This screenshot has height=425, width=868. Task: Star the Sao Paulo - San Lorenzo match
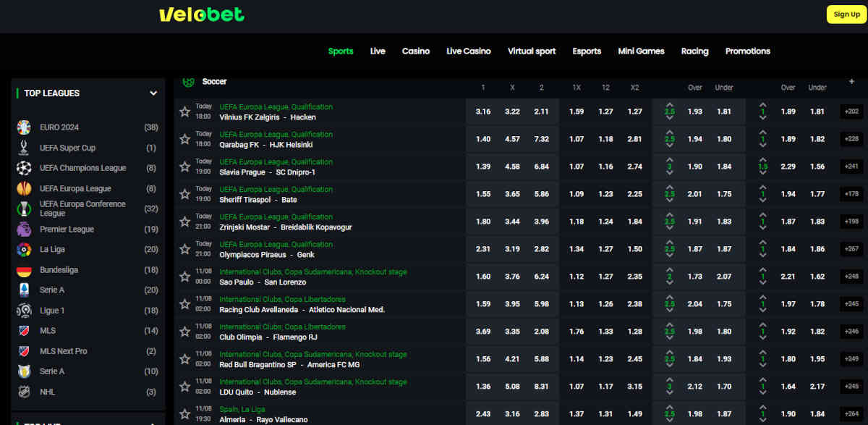(184, 277)
